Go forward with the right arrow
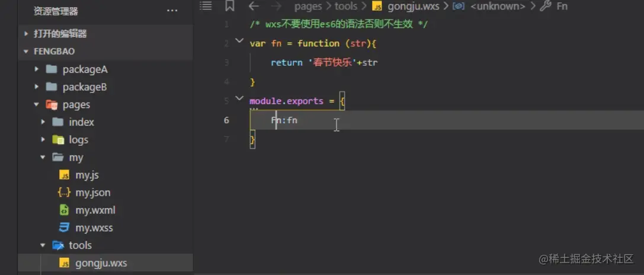644x275 pixels. tap(277, 6)
